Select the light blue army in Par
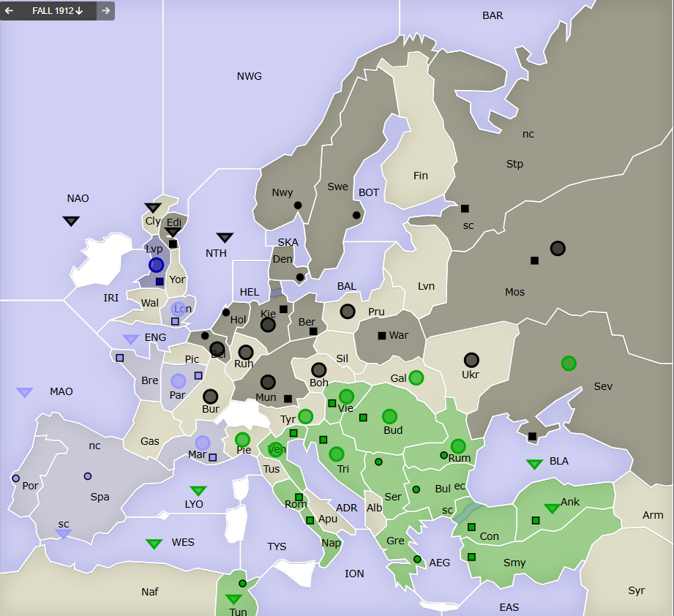The height and width of the screenshot is (616, 674). point(179,380)
